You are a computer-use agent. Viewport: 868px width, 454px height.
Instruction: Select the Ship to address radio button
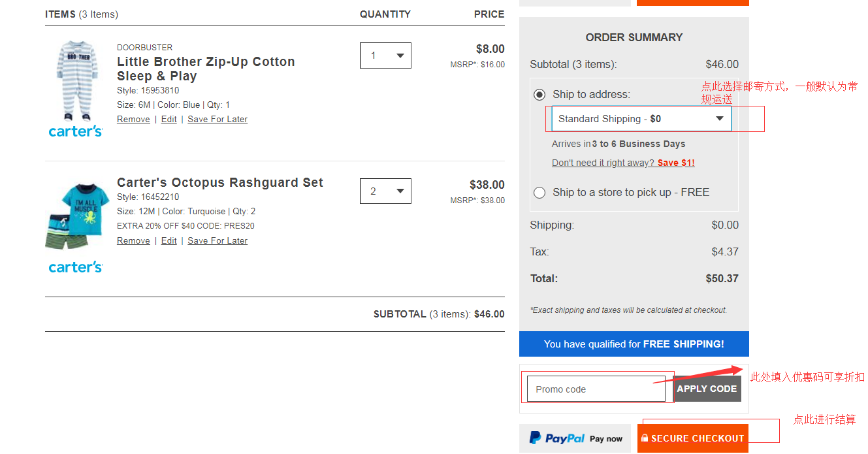(539, 95)
